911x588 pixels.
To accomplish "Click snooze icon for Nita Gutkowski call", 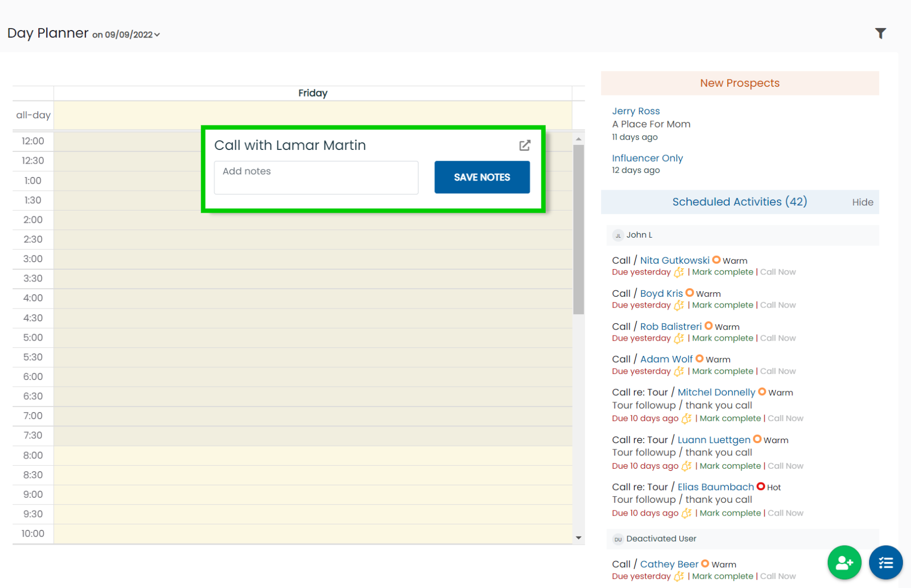I will coord(679,272).
